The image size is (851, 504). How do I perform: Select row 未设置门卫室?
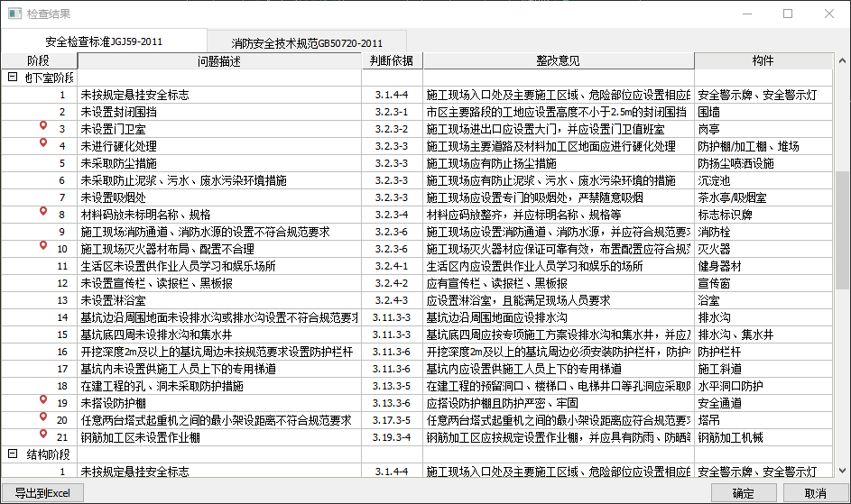[416, 129]
